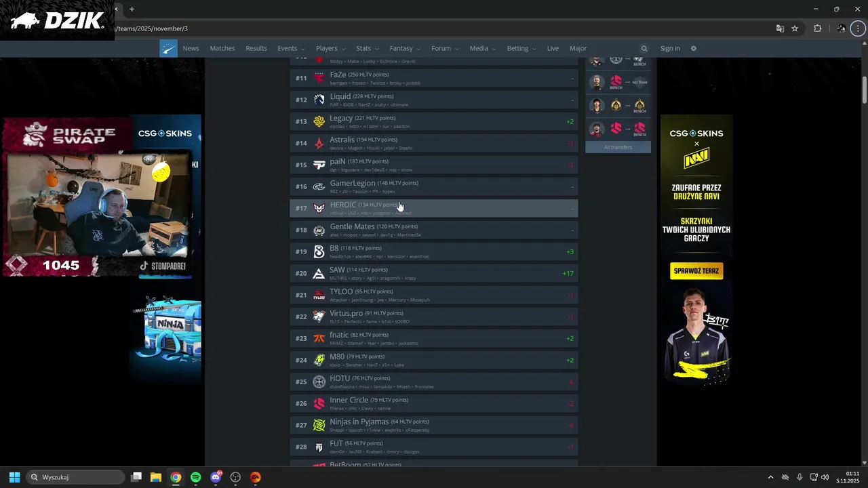Click the Wyszukaj taskbar search field
Viewport: 868px width, 488px height.
(x=76, y=477)
